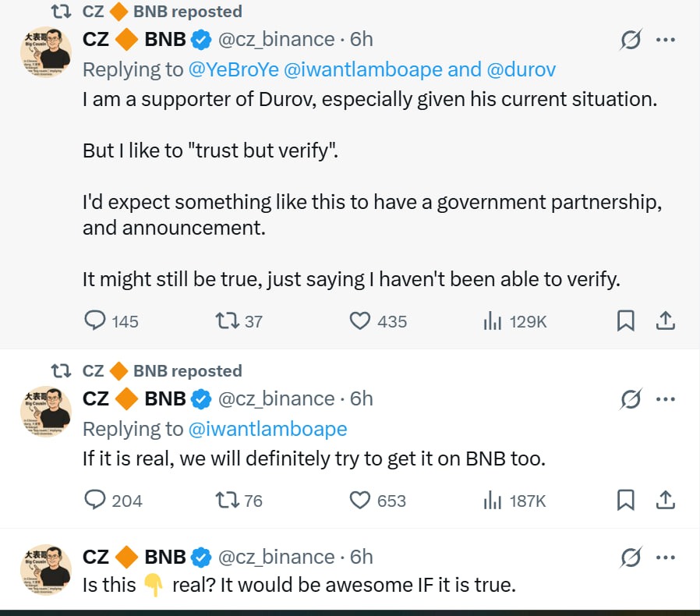Open the @durov mention link
The height and width of the screenshot is (616, 700).
pos(521,69)
